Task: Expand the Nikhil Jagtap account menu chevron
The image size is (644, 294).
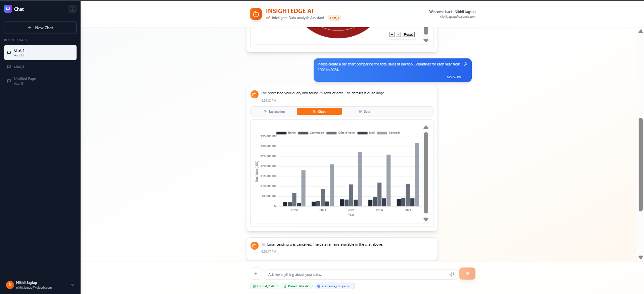Action: 73,285
